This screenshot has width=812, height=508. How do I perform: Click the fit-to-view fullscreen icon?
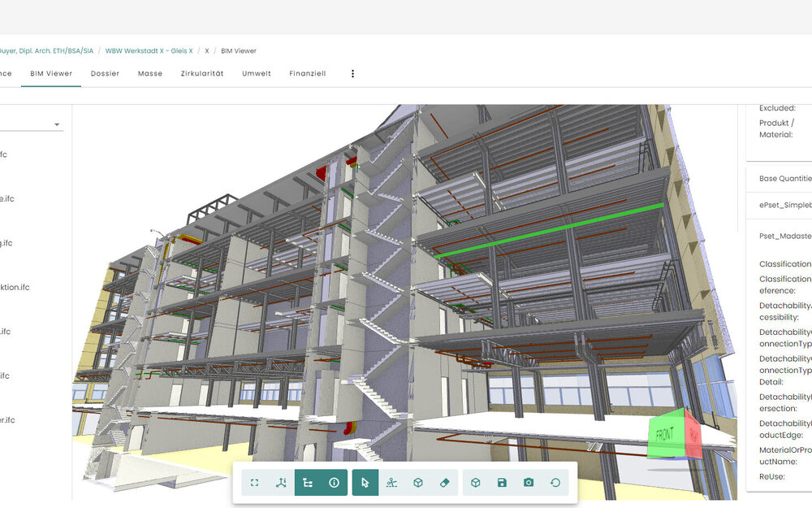[x=255, y=483]
